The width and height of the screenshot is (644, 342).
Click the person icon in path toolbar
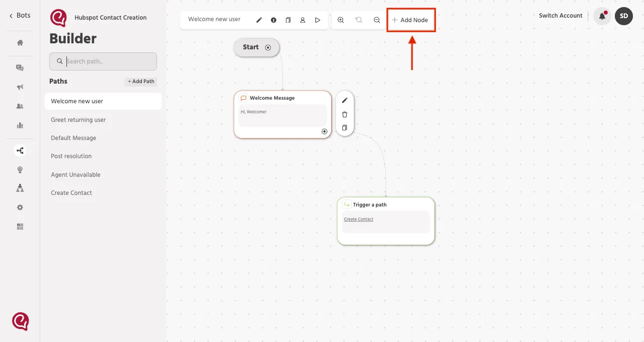point(303,20)
